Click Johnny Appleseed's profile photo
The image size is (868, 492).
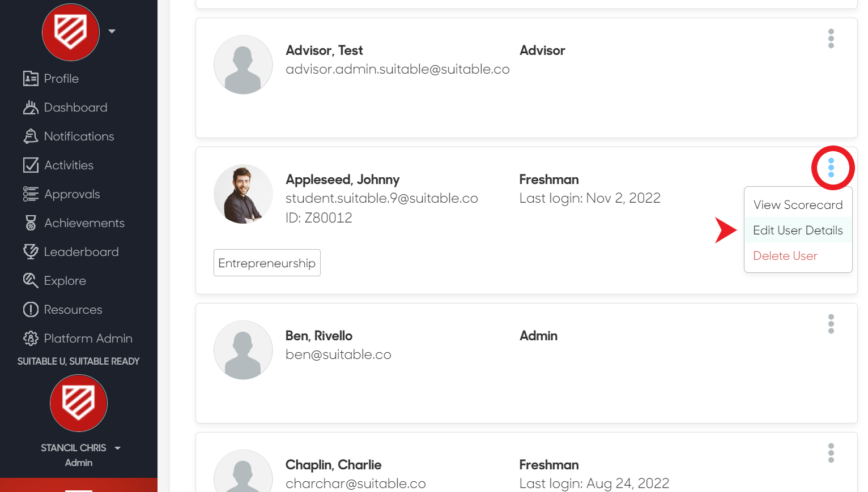(x=243, y=194)
